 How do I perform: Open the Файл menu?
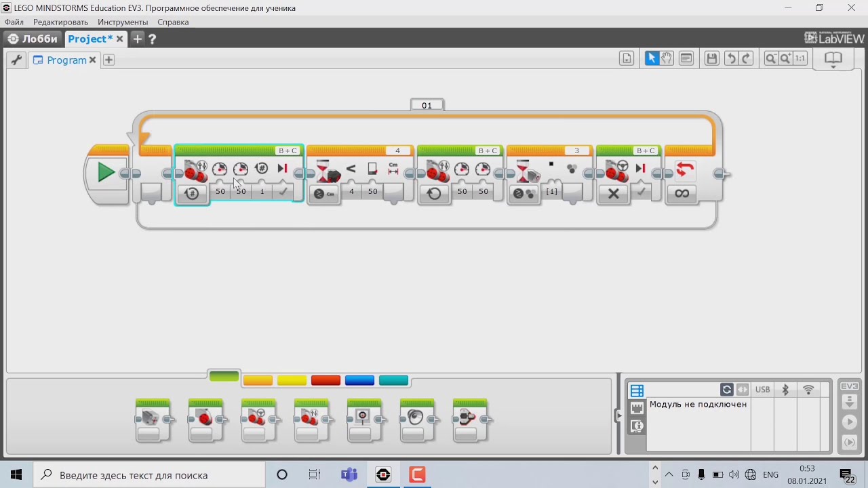(x=14, y=22)
